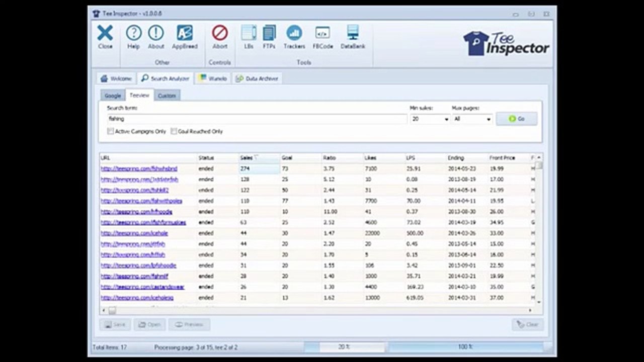Open the LBs tool
This screenshot has height=362, width=644.
(x=249, y=37)
